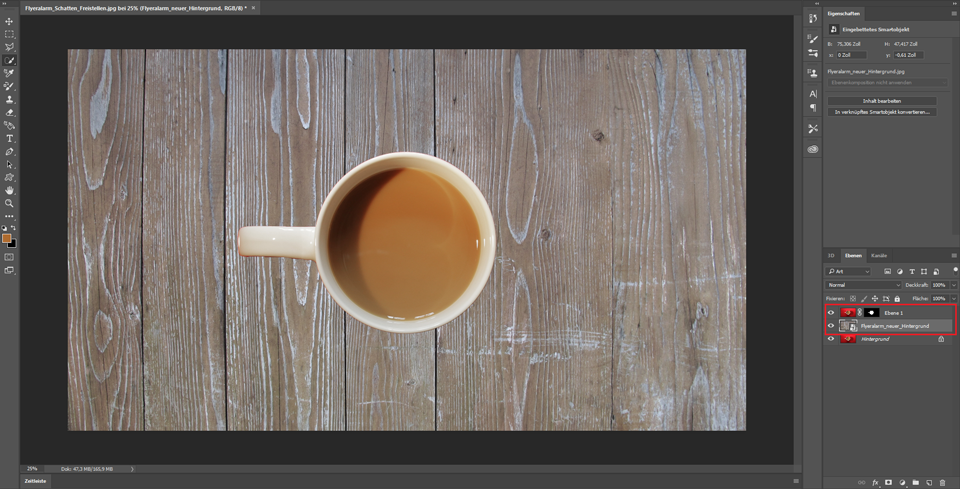Expand the Deckkraft opacity dropdown
The height and width of the screenshot is (489, 960).
pyautogui.click(x=953, y=285)
